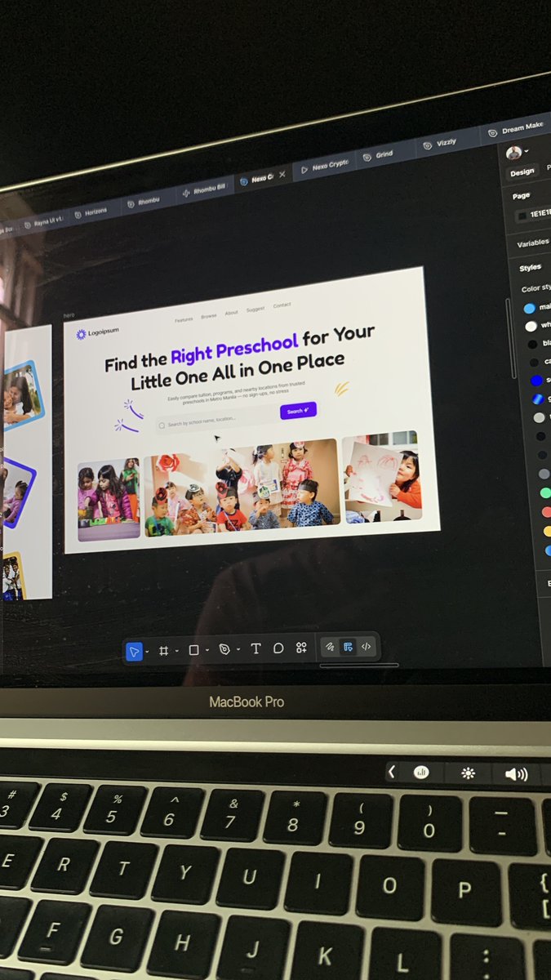Tap the Touch Bar volume icon
This screenshot has width=551, height=980.
pyautogui.click(x=516, y=774)
